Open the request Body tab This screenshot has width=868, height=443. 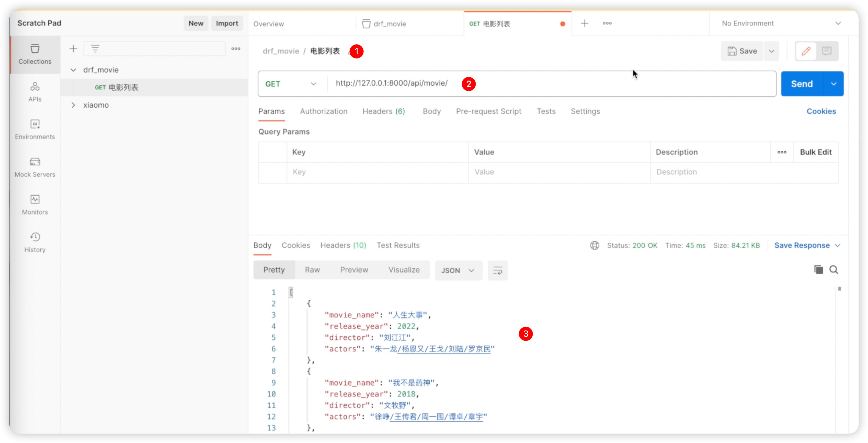(x=432, y=111)
